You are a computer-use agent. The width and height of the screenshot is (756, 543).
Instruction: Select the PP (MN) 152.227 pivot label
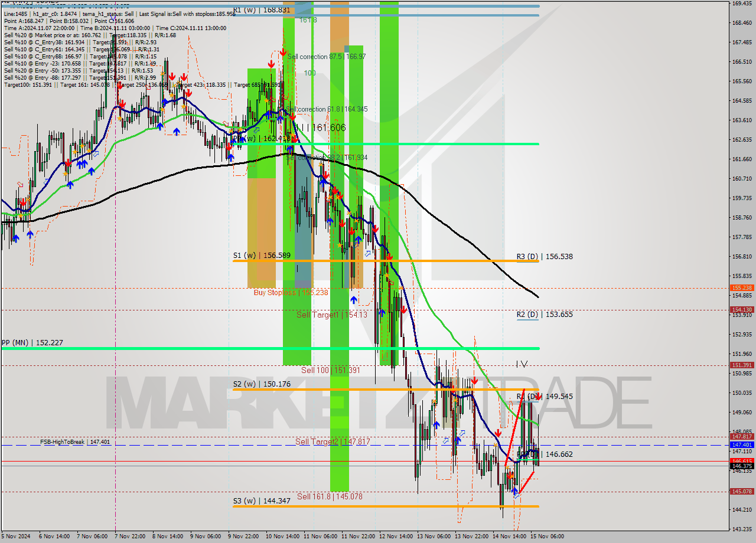click(32, 342)
